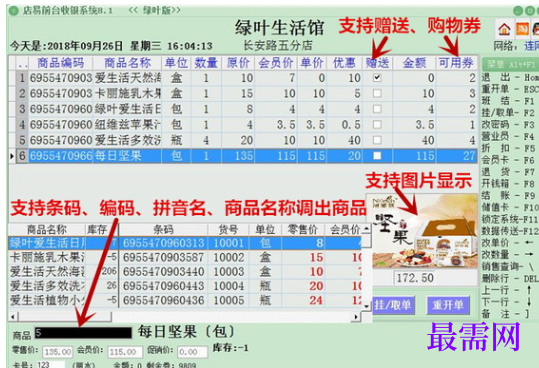
Task: Select 储值卡 - F10 menu entry
Action: [x=510, y=207]
